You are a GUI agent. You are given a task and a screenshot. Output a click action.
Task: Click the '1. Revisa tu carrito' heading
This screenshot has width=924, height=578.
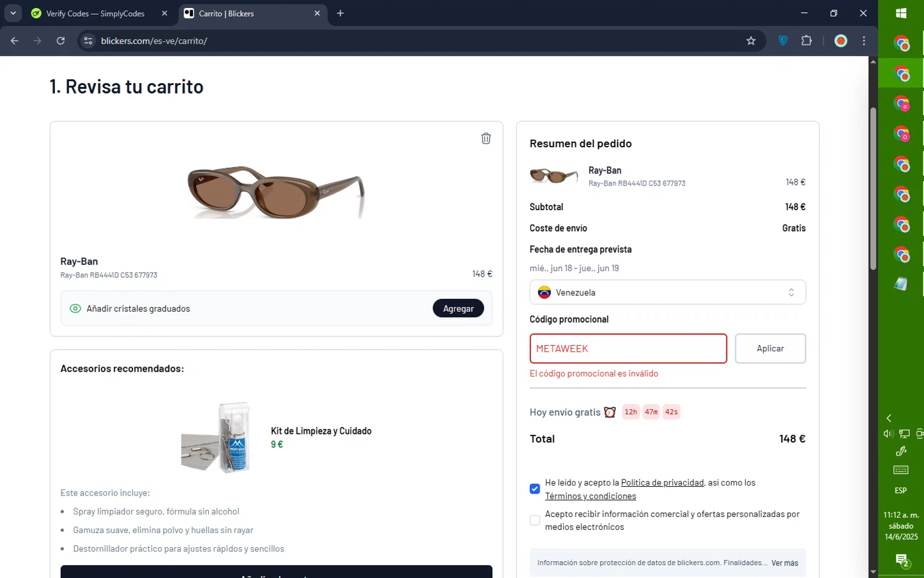[126, 87]
